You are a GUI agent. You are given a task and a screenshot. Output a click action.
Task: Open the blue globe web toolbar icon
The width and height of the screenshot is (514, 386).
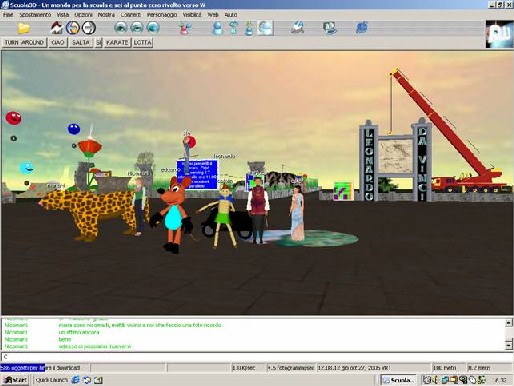tap(362, 28)
